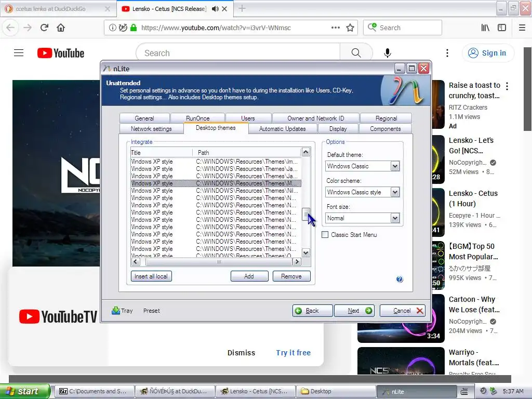532x399 pixels.
Task: Click the Remove theme button
Action: tap(291, 276)
